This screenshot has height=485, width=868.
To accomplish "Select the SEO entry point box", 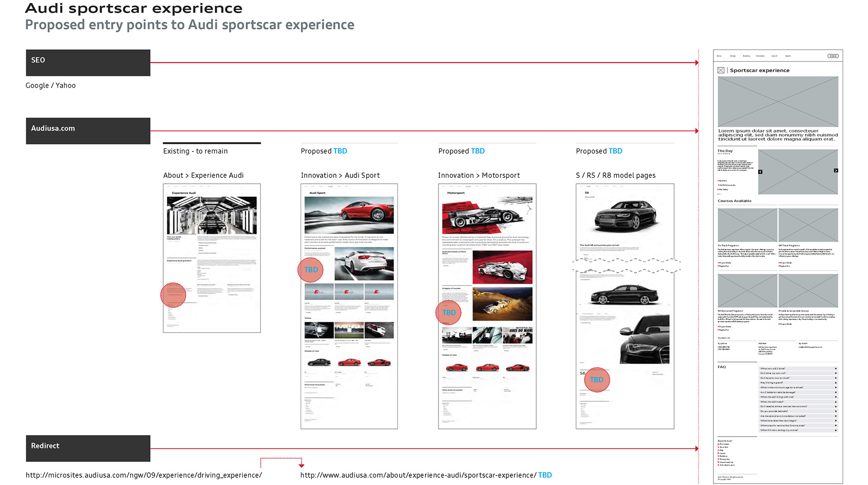I will coord(88,63).
